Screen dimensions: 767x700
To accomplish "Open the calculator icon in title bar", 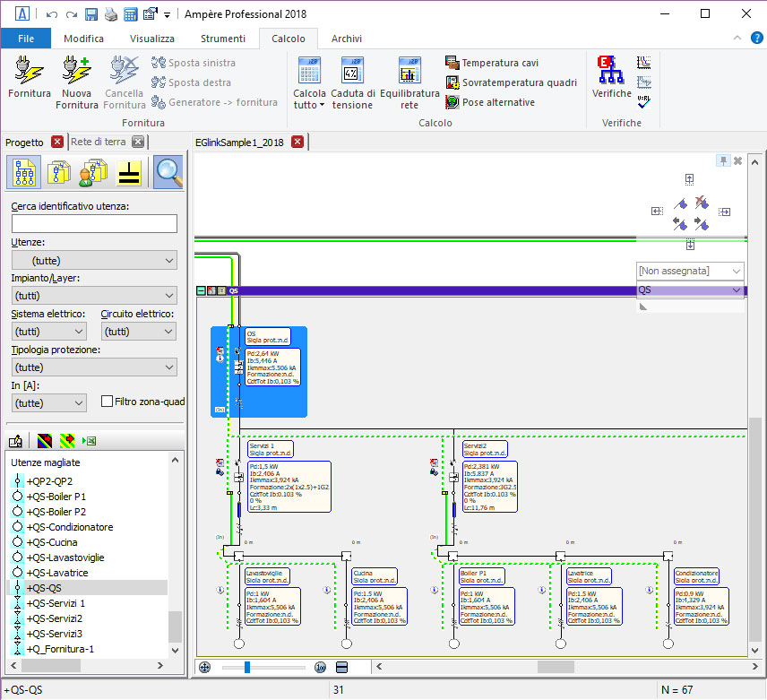I will coord(130,14).
